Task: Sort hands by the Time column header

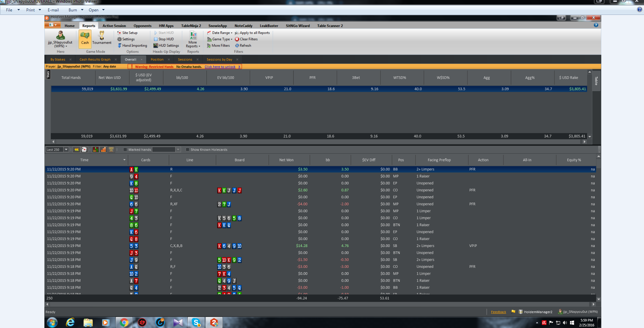Action: 84,160
